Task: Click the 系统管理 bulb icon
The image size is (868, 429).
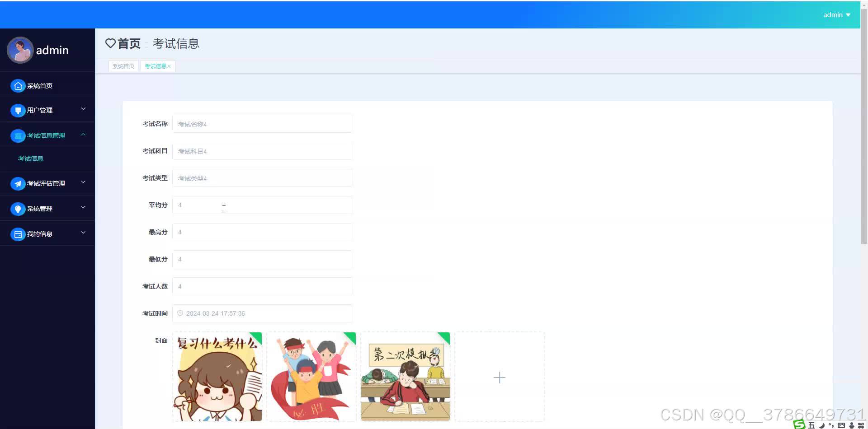Action: coord(18,209)
